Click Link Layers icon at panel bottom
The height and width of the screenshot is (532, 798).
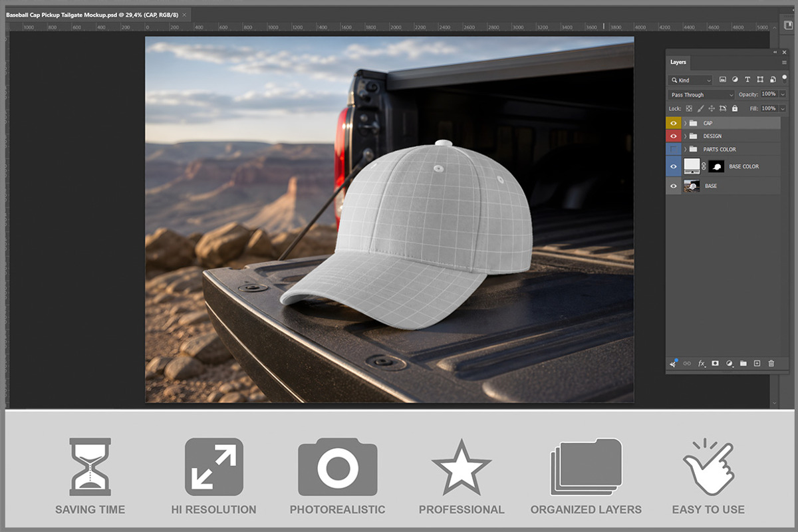[687, 364]
